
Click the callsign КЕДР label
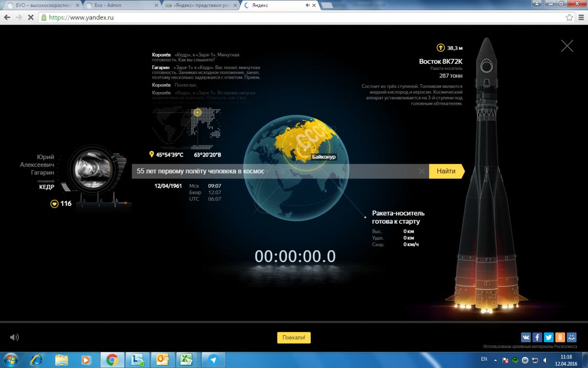click(x=46, y=187)
